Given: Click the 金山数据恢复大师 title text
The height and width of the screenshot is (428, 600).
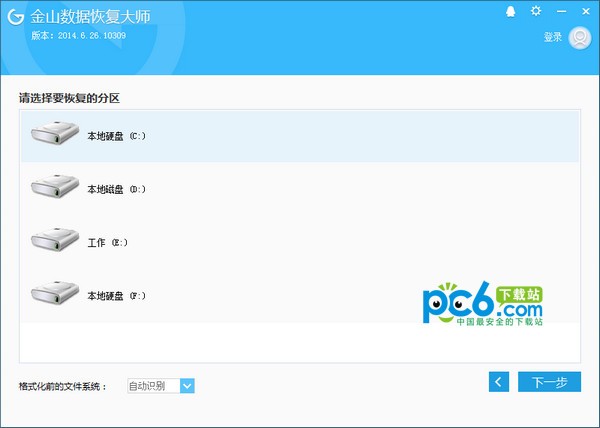Looking at the screenshot, I should point(90,17).
